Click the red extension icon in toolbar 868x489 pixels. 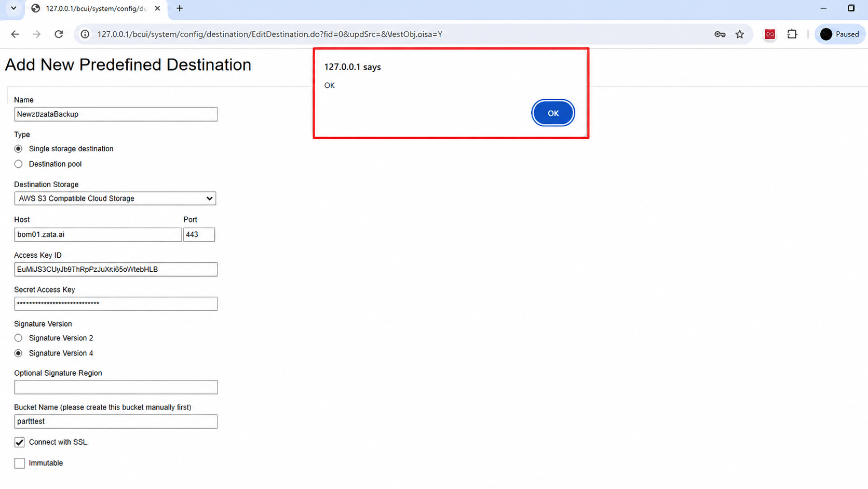(770, 34)
